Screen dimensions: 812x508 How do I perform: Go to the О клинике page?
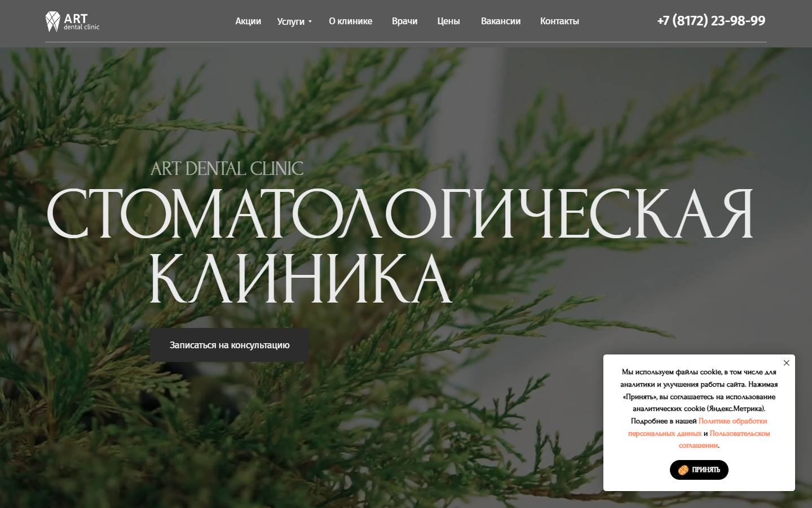point(351,21)
